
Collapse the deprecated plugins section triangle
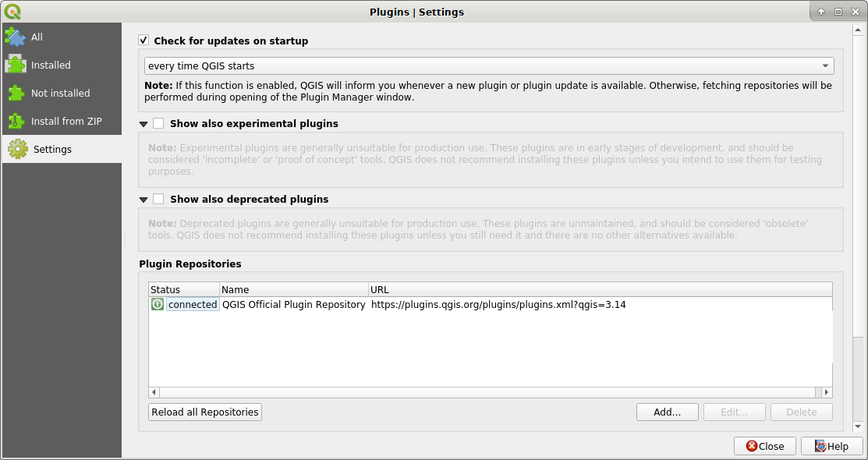click(143, 200)
